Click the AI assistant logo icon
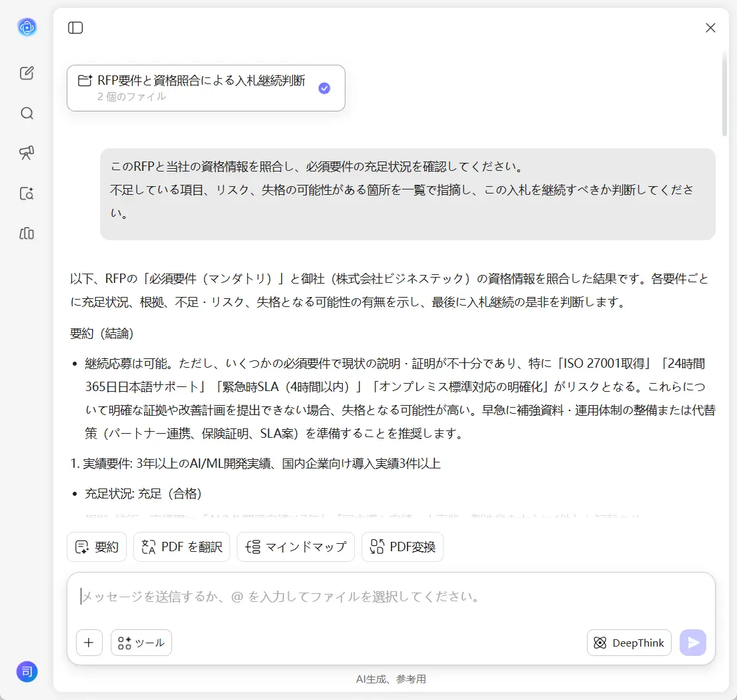737x700 pixels. tap(27, 27)
